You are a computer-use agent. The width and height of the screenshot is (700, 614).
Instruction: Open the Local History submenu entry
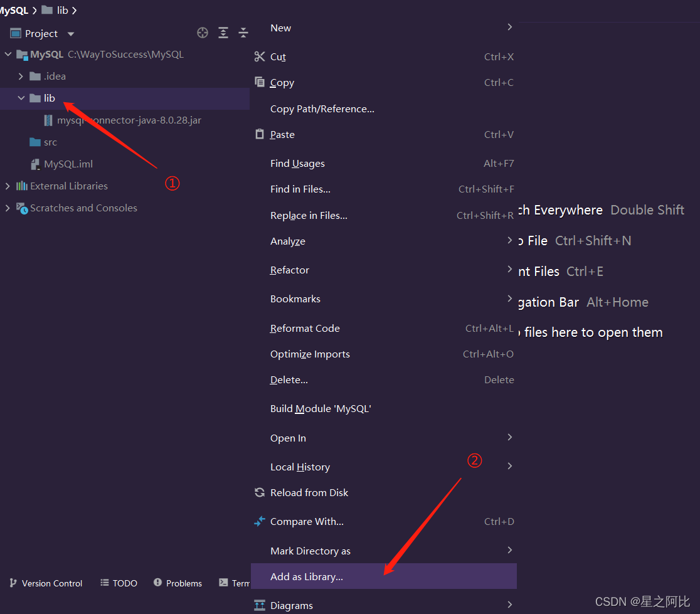click(383, 467)
